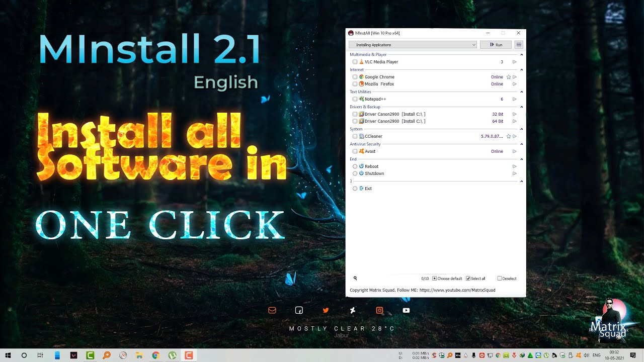Collapse the group labeled 3
Screen dimensions: 644x362
(521, 181)
